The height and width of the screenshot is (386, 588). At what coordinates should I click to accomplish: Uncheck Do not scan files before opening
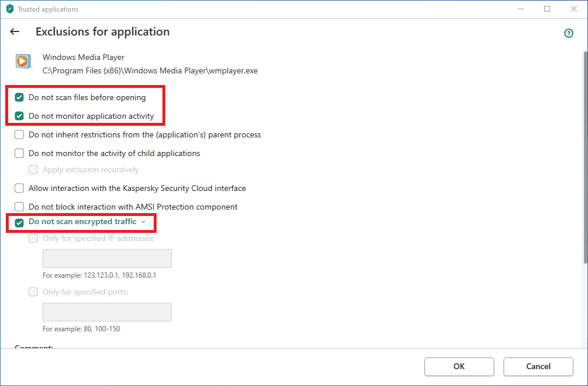coord(19,97)
